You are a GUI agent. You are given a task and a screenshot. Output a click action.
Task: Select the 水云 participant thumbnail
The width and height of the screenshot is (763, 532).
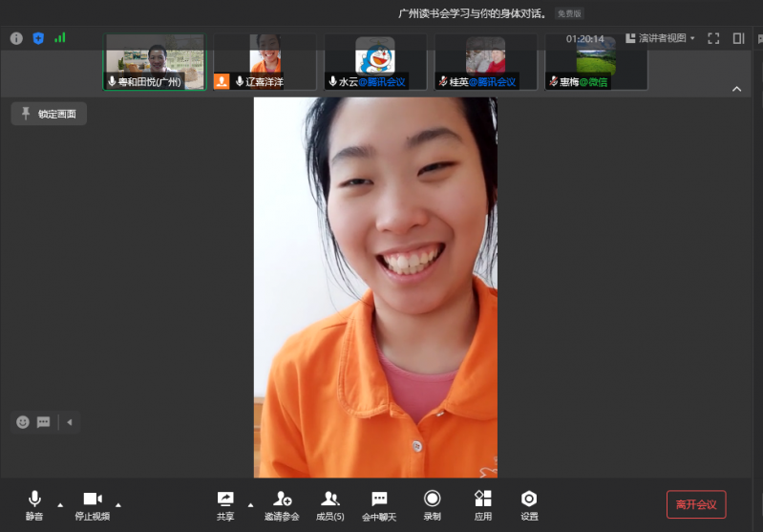click(x=375, y=62)
